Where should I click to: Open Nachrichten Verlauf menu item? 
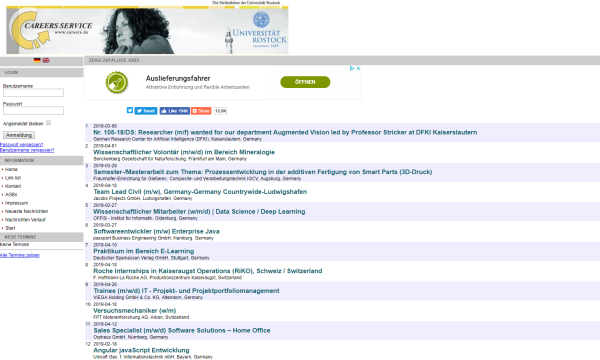[x=25, y=220]
